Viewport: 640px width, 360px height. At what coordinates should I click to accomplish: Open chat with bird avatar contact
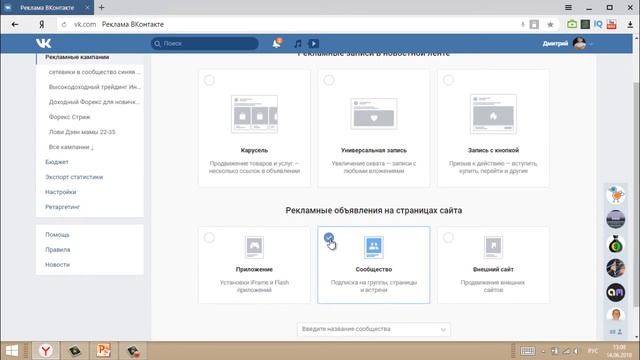pos(616,194)
